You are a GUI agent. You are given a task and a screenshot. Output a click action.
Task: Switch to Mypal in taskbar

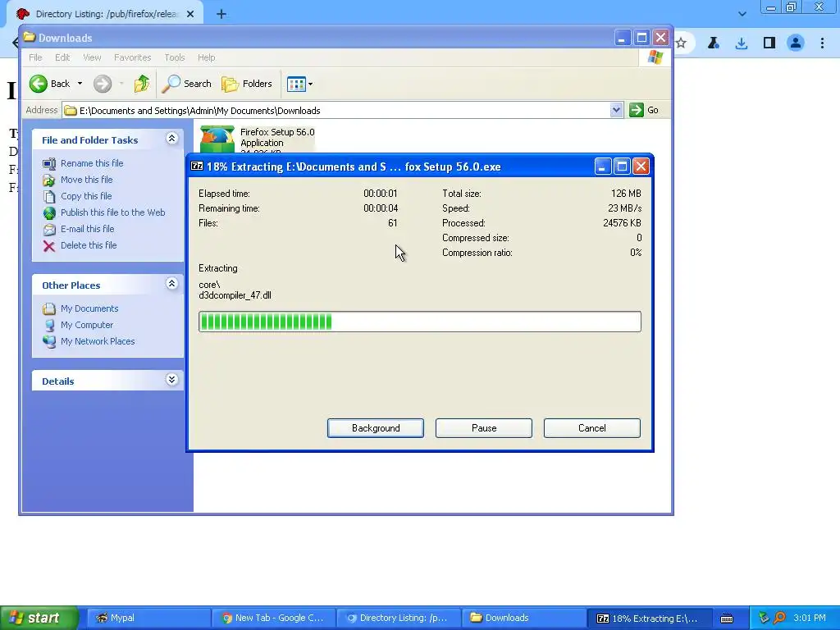click(x=149, y=619)
